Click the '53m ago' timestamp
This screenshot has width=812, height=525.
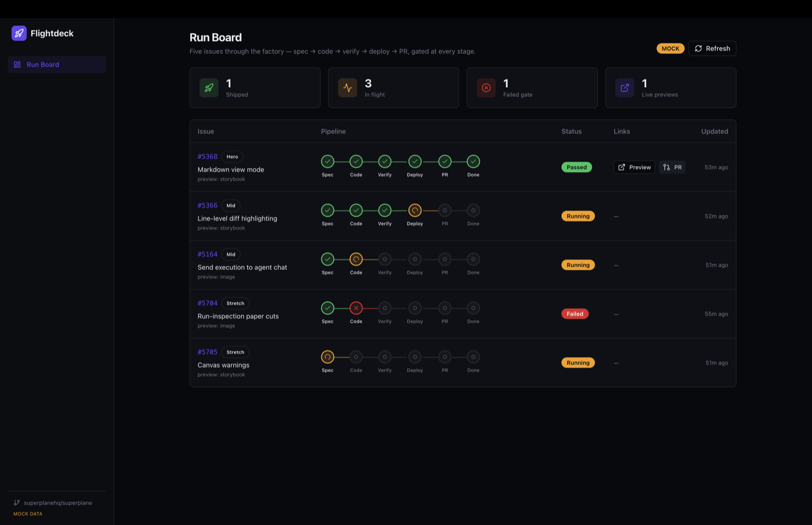(x=716, y=167)
